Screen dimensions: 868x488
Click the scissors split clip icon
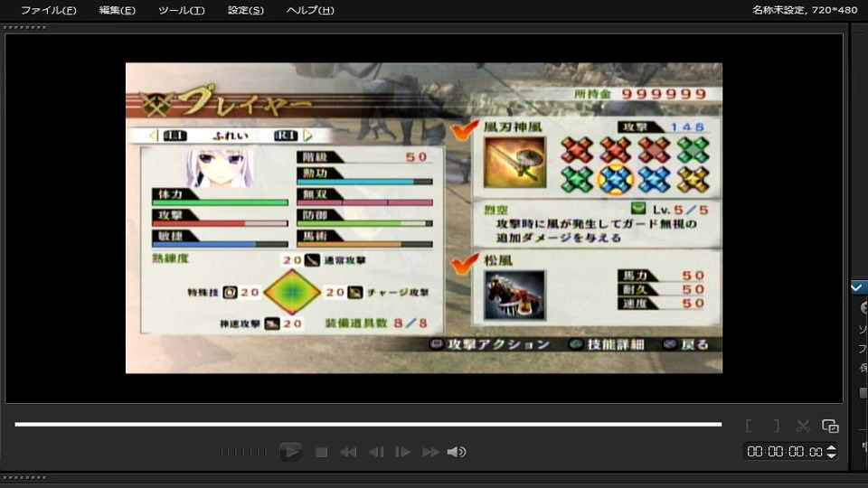point(803,426)
